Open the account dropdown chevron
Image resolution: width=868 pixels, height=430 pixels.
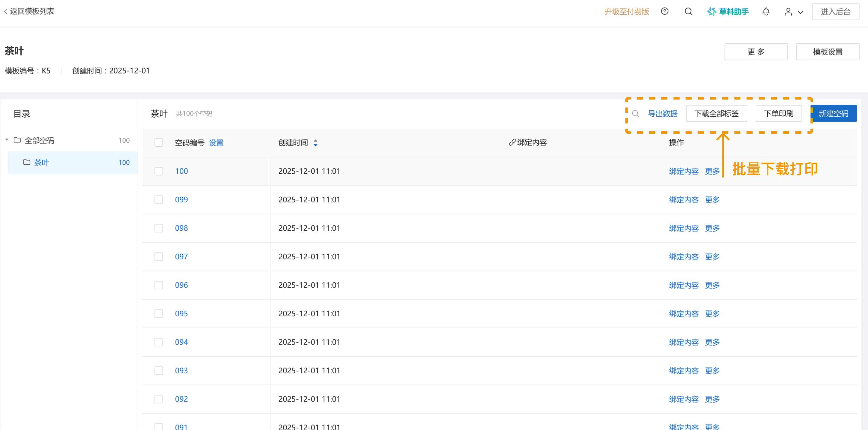(800, 12)
